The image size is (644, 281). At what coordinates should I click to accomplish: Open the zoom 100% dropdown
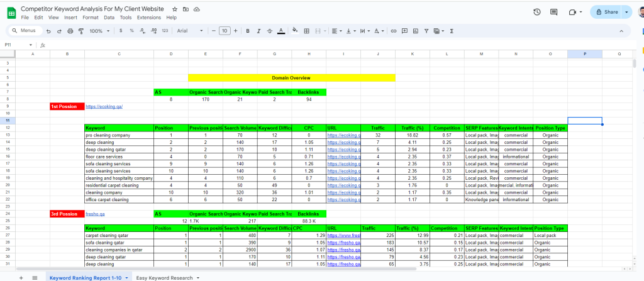tap(98, 30)
